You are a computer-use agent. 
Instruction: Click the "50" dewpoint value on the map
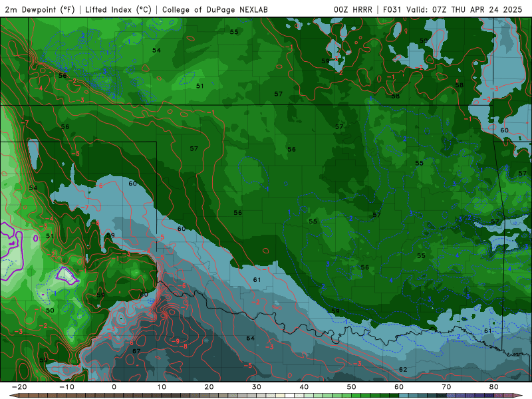50,311
